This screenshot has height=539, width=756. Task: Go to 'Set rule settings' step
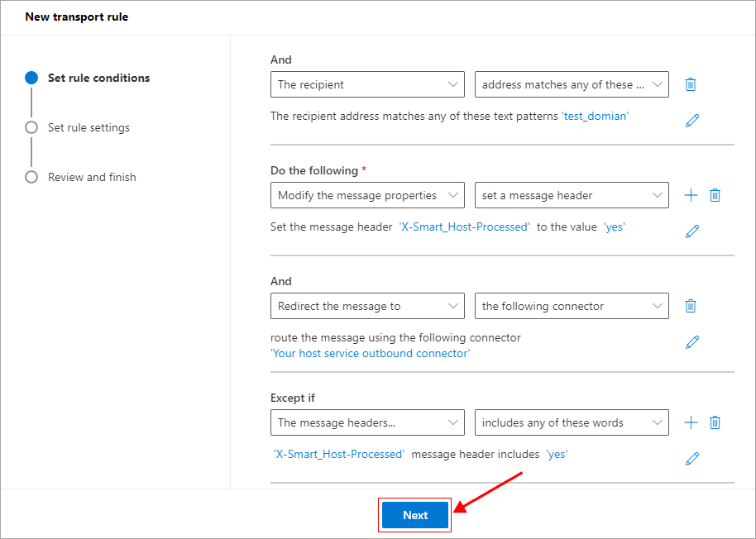pos(89,127)
